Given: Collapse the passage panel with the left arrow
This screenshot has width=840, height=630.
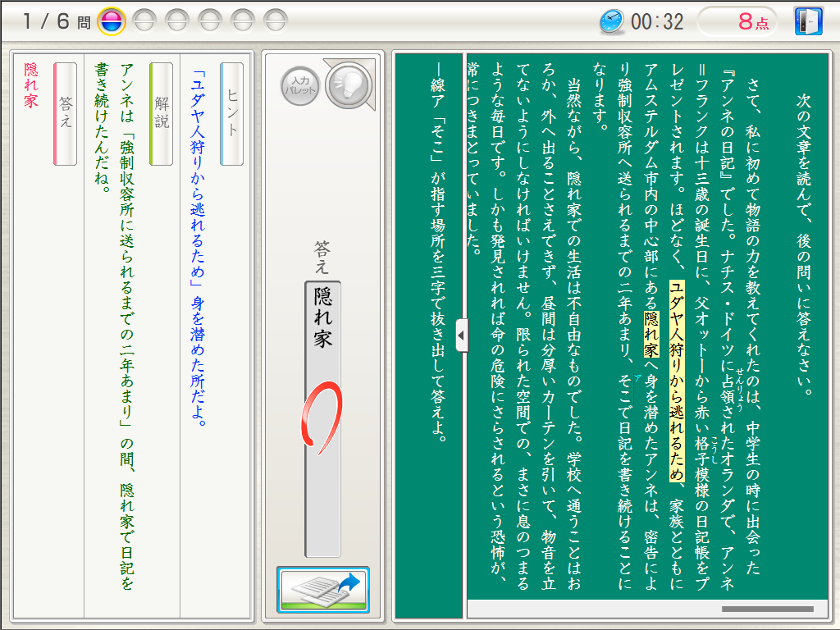Looking at the screenshot, I should [x=461, y=336].
